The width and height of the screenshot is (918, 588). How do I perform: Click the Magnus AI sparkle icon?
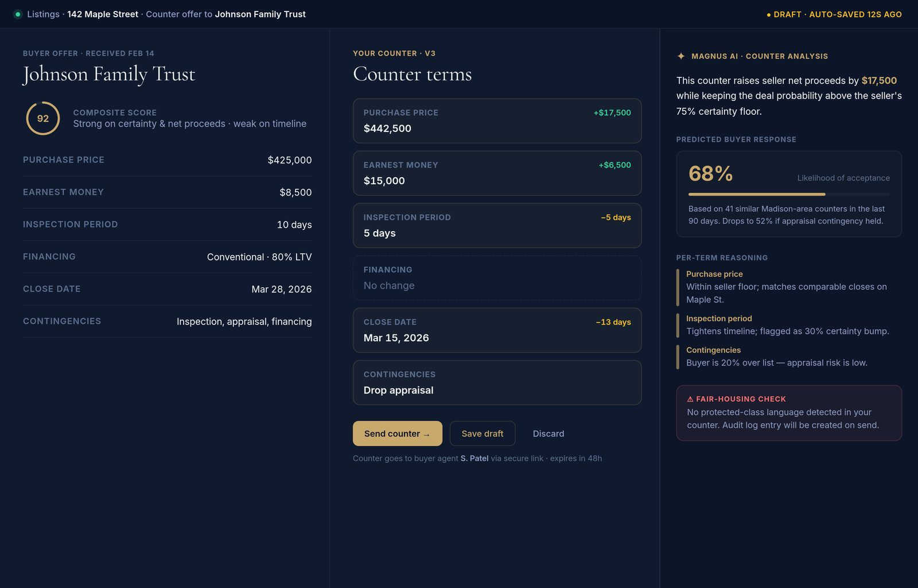681,56
